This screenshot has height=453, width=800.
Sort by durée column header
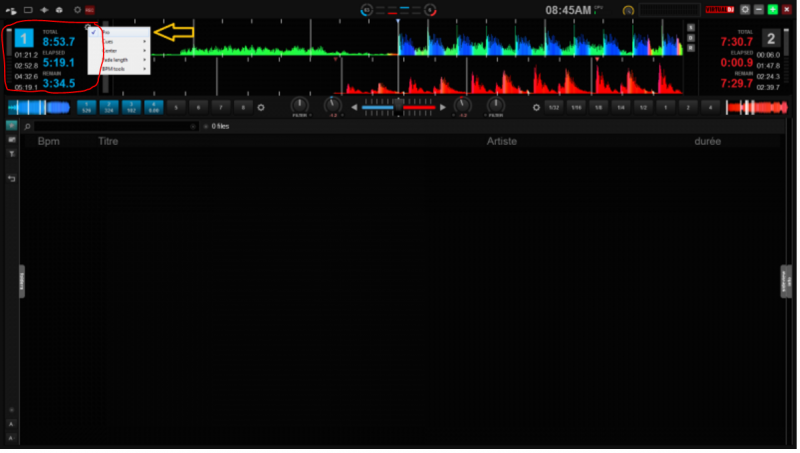pyautogui.click(x=708, y=141)
